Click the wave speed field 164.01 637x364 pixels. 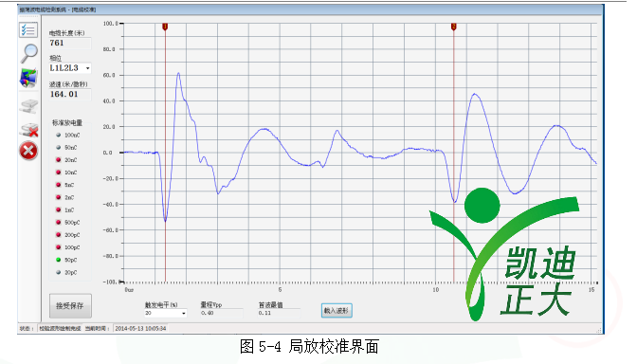click(x=70, y=94)
